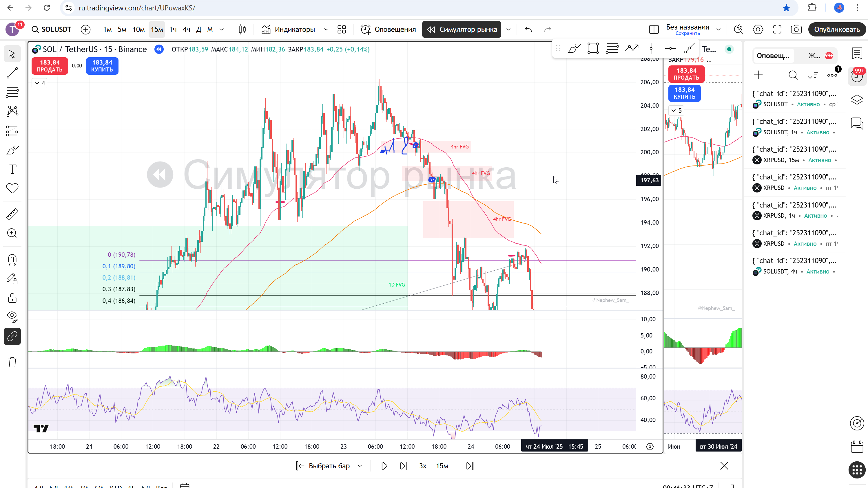Open the quick search icon in top toolbar
Image resolution: width=868 pixels, height=488 pixels.
(x=738, y=30)
